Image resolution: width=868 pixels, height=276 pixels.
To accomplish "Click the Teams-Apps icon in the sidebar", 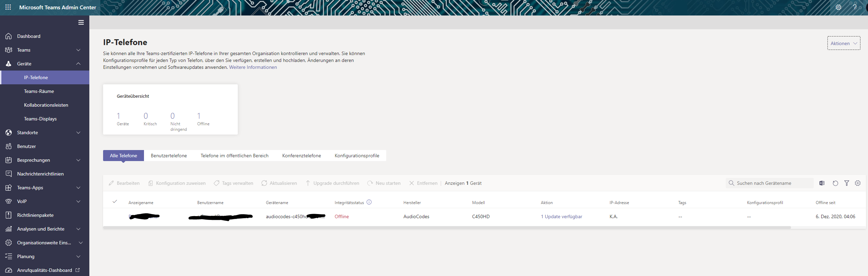I will click(9, 188).
